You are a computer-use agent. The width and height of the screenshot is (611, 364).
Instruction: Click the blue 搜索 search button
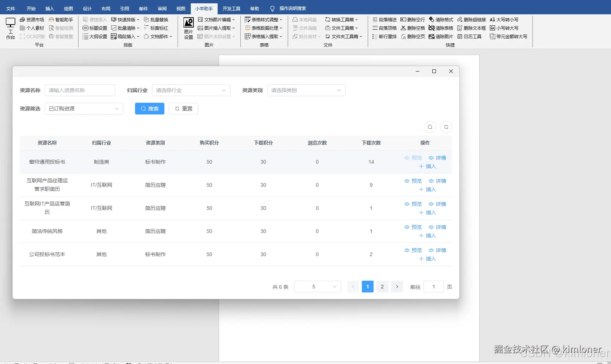pyautogui.click(x=150, y=109)
